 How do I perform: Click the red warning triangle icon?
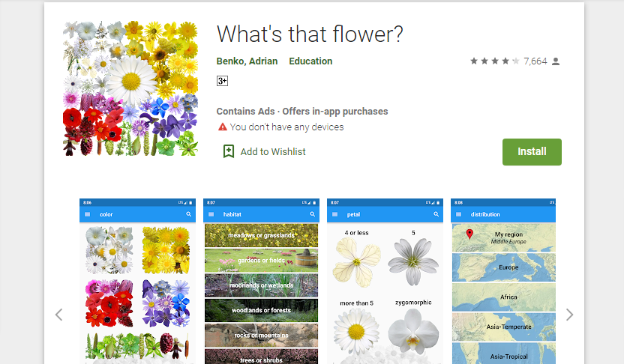click(x=223, y=127)
